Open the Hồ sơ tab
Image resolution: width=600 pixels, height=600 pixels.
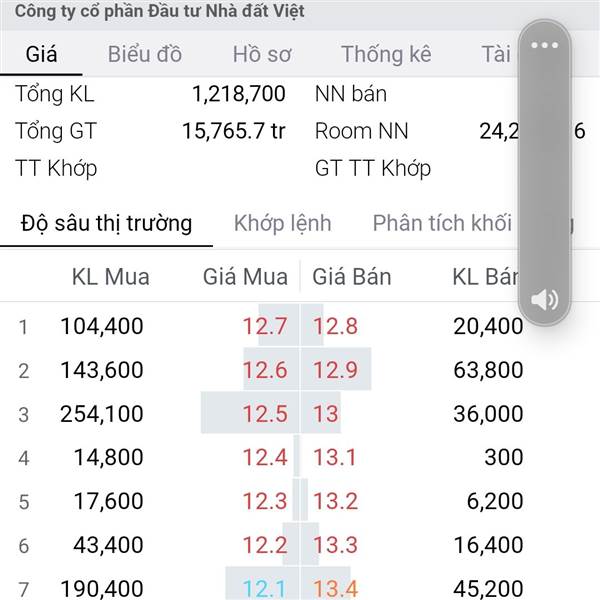262,54
